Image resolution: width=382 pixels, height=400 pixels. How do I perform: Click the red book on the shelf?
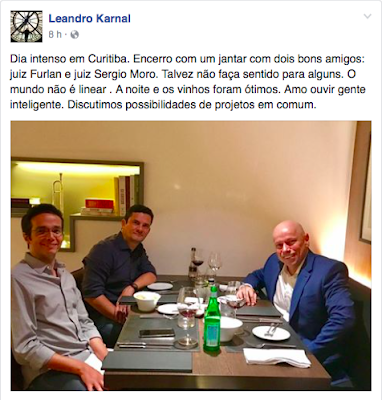click(99, 203)
